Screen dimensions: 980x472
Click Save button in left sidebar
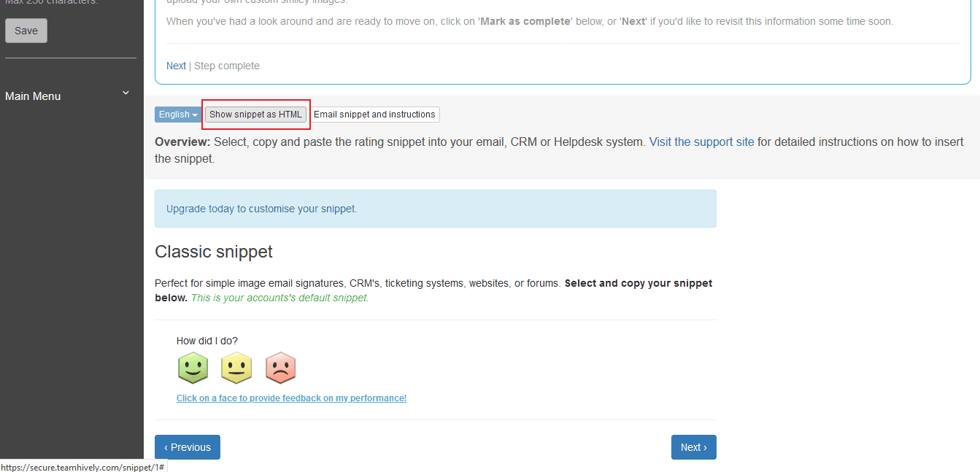[x=26, y=31]
